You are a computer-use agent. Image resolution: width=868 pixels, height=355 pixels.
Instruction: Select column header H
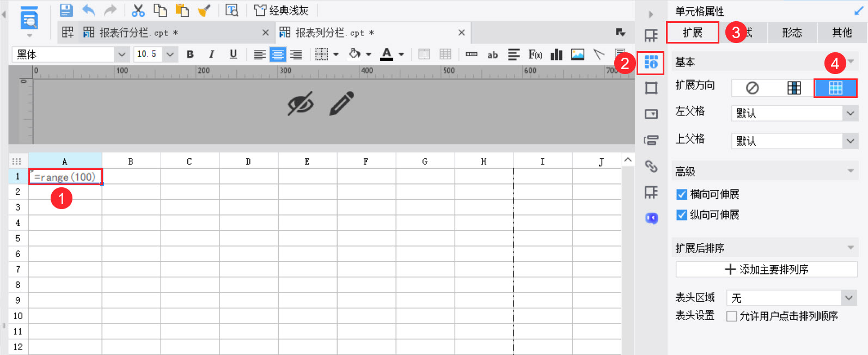(x=484, y=162)
